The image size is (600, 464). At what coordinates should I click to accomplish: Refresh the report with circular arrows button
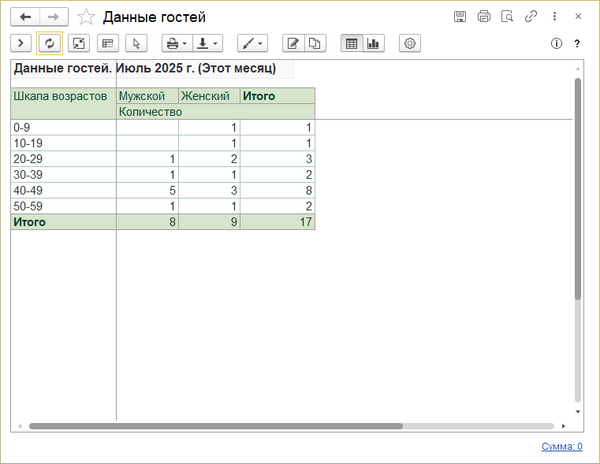(x=50, y=43)
